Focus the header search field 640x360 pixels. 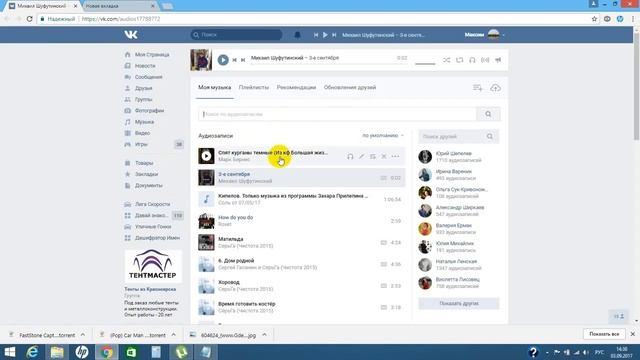[x=236, y=35]
